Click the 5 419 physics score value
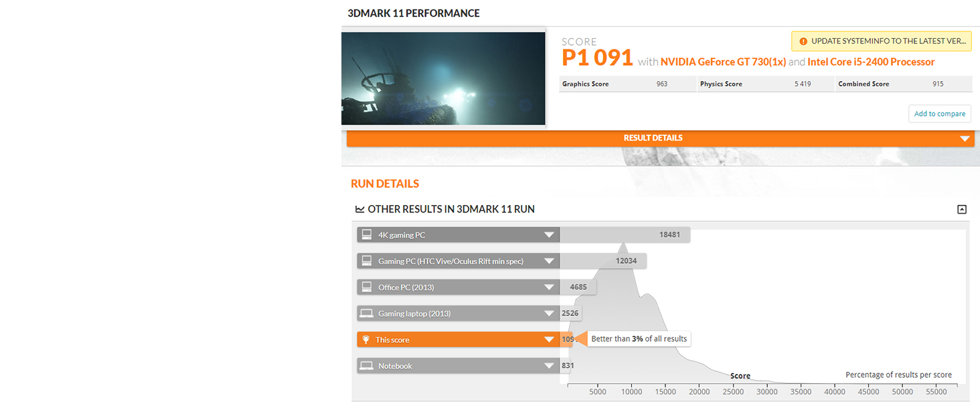The height and width of the screenshot is (402, 980). pyautogui.click(x=803, y=84)
